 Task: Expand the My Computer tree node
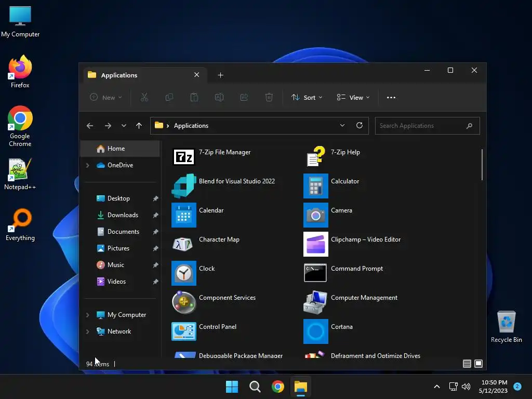click(87, 315)
